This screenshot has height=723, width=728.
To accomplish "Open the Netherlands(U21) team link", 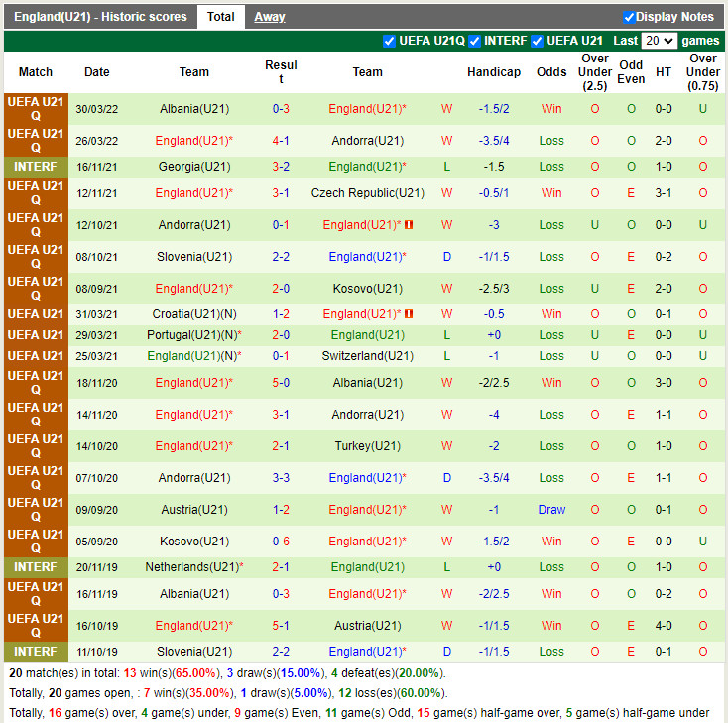I will point(192,567).
